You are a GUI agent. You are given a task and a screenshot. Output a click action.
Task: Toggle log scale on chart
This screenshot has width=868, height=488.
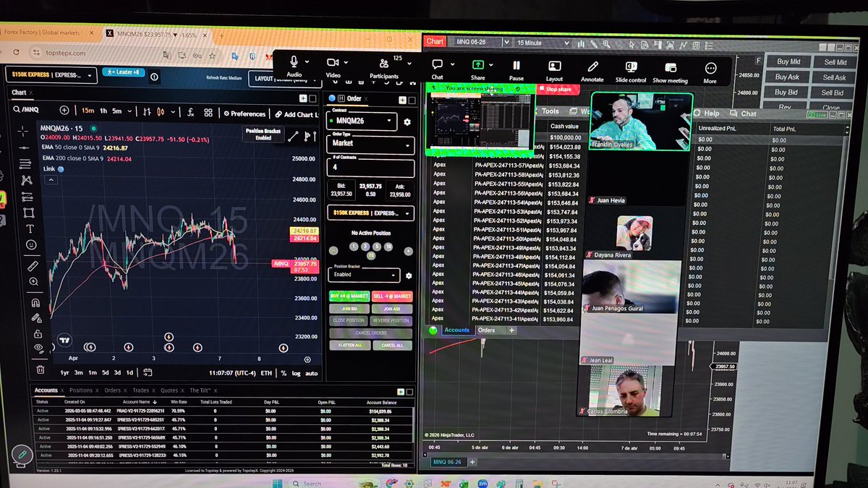point(296,374)
